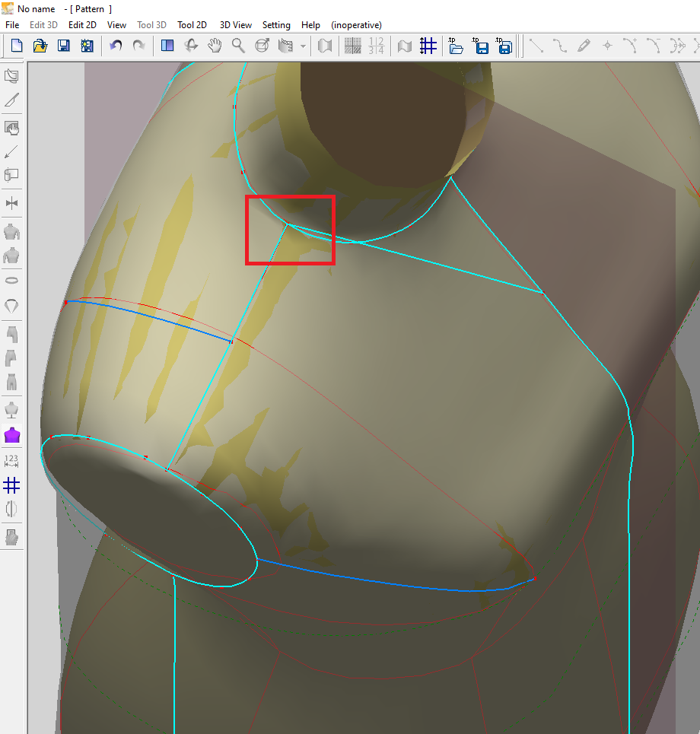The image size is (700, 734).
Task: Click the cyan armhole ellipse curve
Action: 150,510
